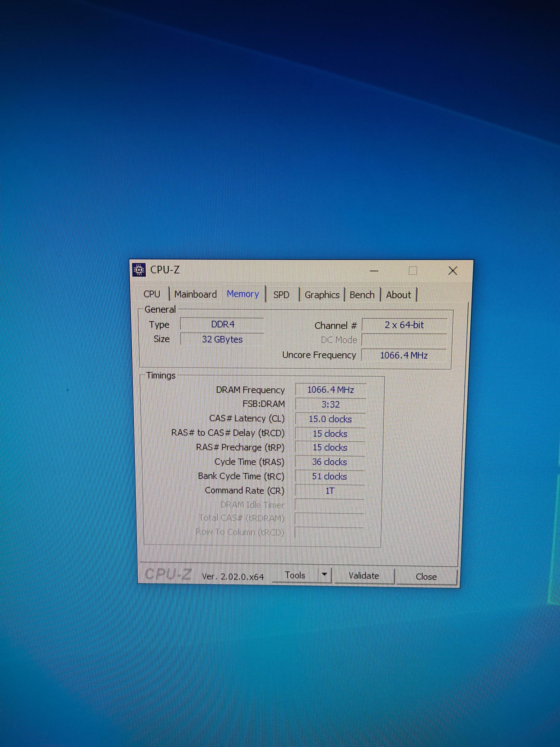Click the memory Type DDR4 field
The width and height of the screenshot is (560, 747).
pyautogui.click(x=223, y=325)
